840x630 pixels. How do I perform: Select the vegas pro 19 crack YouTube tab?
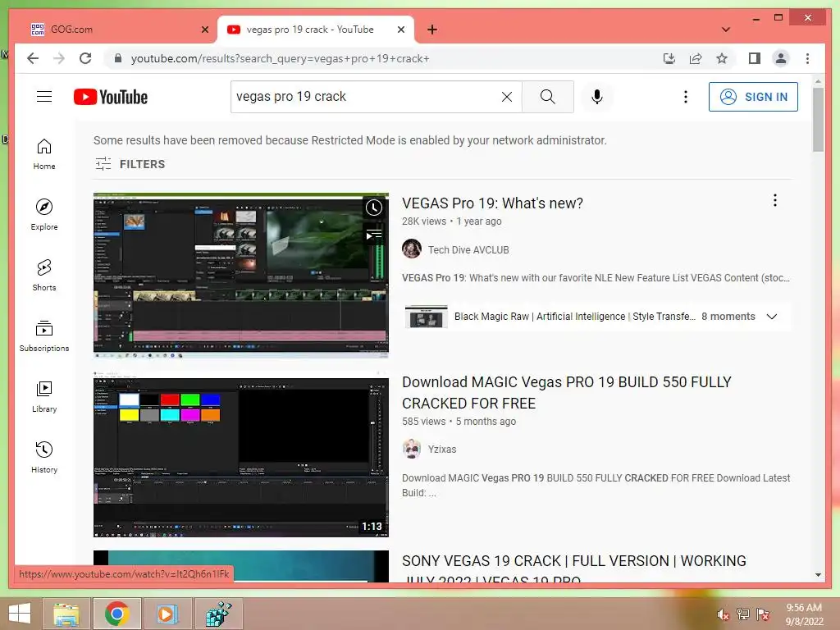coord(309,30)
